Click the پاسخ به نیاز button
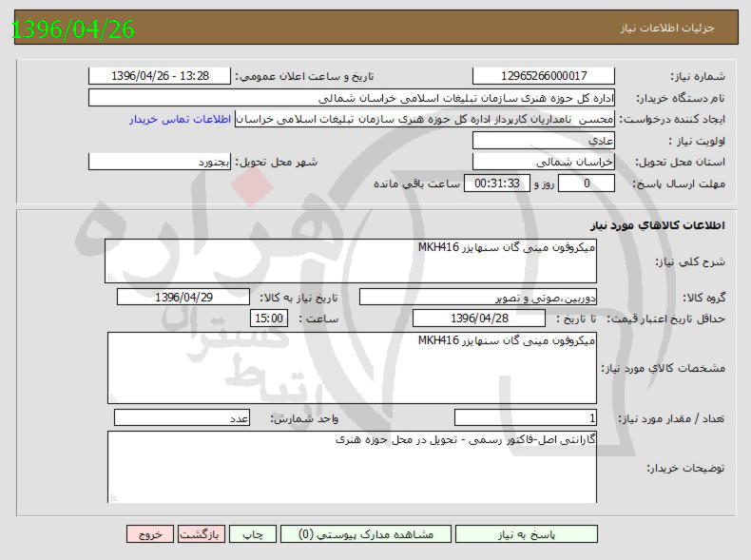Screen dimensions: 751x560 pyautogui.click(x=527, y=534)
